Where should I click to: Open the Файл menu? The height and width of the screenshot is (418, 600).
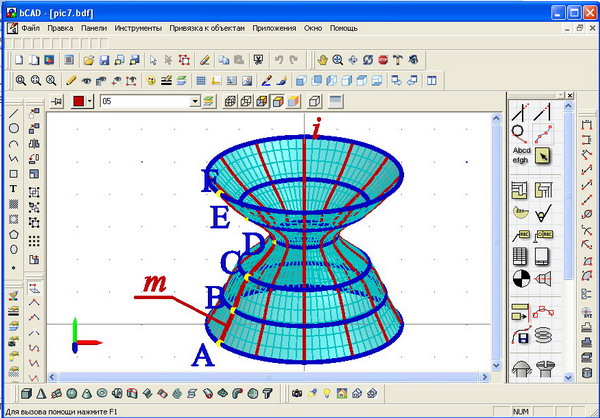(x=31, y=28)
